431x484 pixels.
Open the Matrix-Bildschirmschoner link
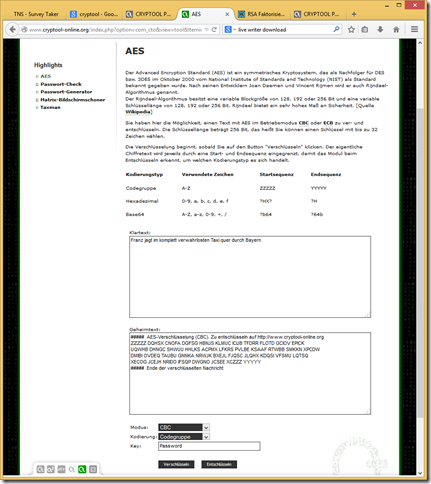[x=73, y=100]
